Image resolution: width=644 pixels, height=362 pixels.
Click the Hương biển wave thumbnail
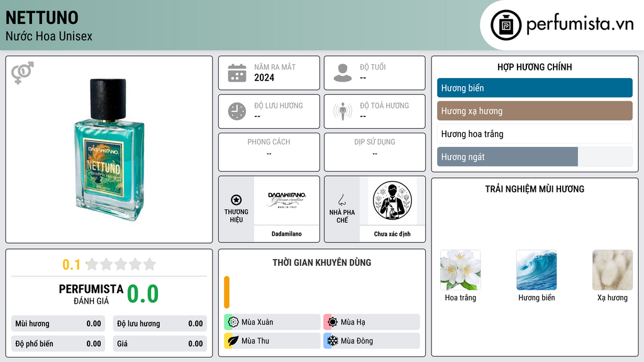536,270
